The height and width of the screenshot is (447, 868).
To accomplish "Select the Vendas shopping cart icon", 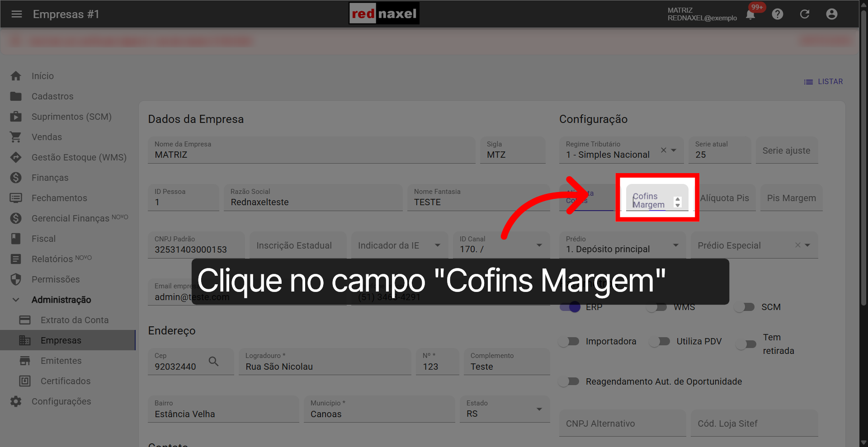I will (16, 136).
